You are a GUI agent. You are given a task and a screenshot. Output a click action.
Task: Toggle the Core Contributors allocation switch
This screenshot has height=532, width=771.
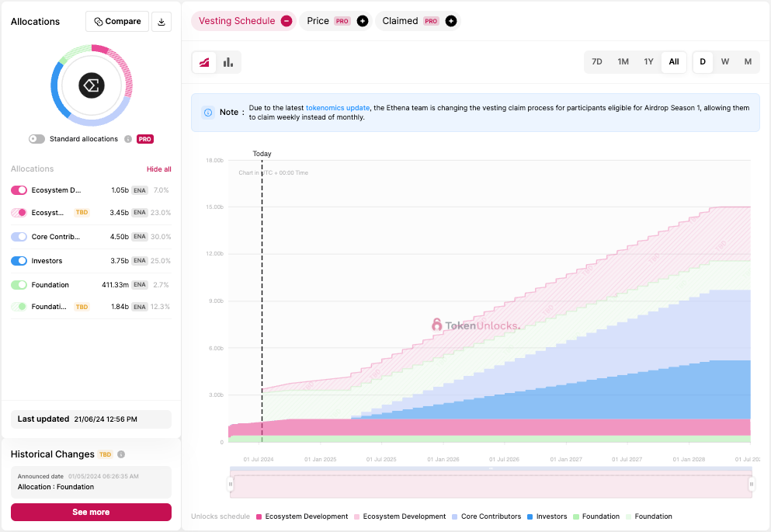[x=19, y=237]
